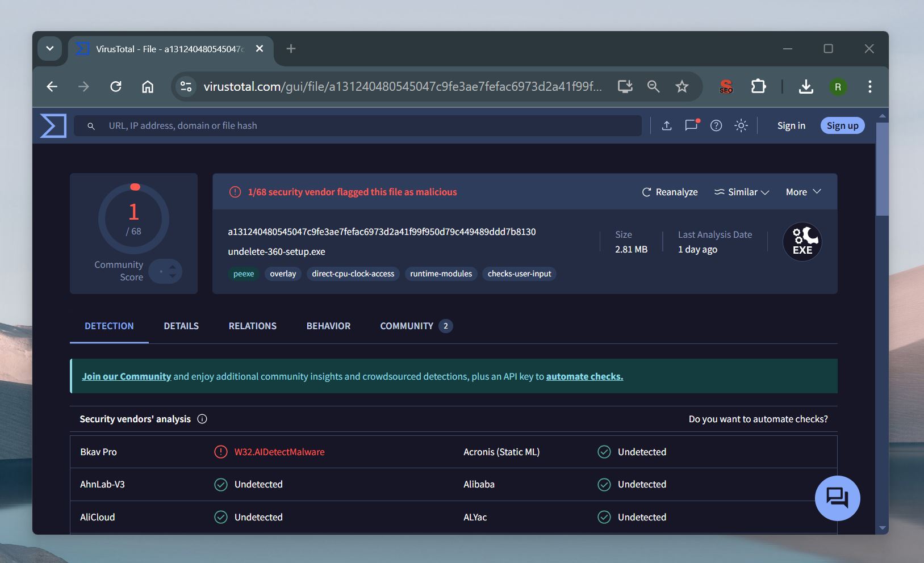
Task: Click Do you want to automate checks
Action: (x=758, y=419)
